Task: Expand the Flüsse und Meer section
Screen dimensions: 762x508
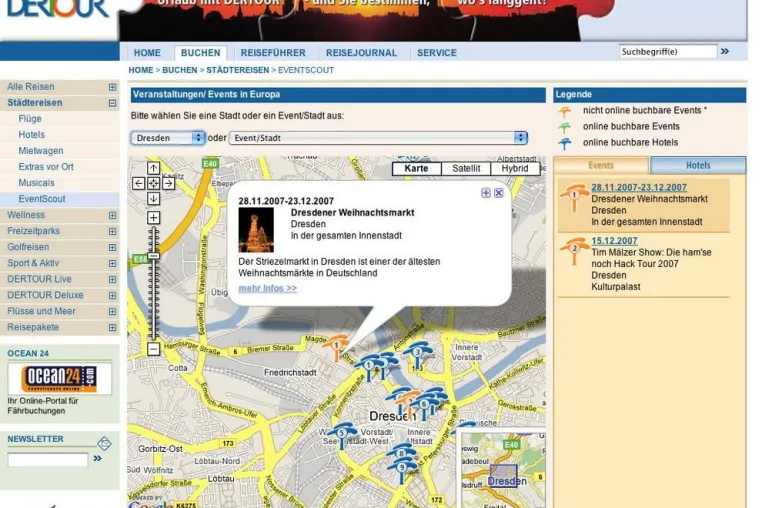Action: [x=112, y=312]
